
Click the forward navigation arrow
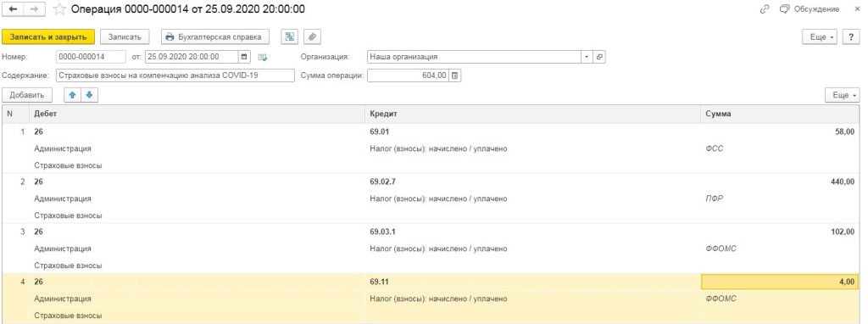(34, 9)
